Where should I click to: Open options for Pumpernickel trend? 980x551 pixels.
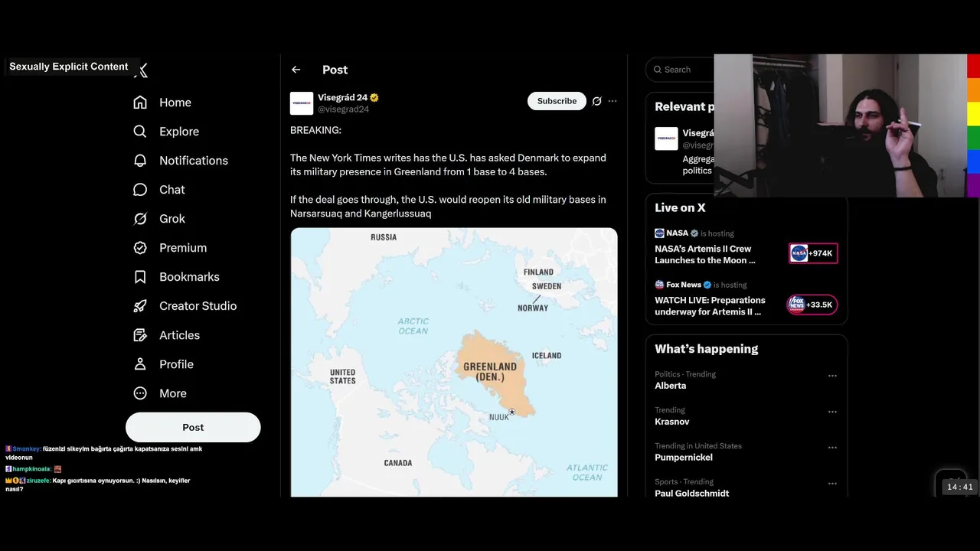click(832, 448)
